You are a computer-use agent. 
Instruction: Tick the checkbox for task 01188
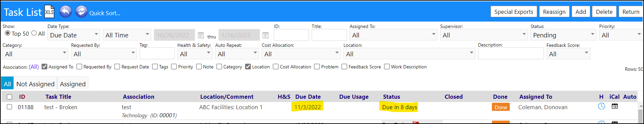click(x=9, y=107)
